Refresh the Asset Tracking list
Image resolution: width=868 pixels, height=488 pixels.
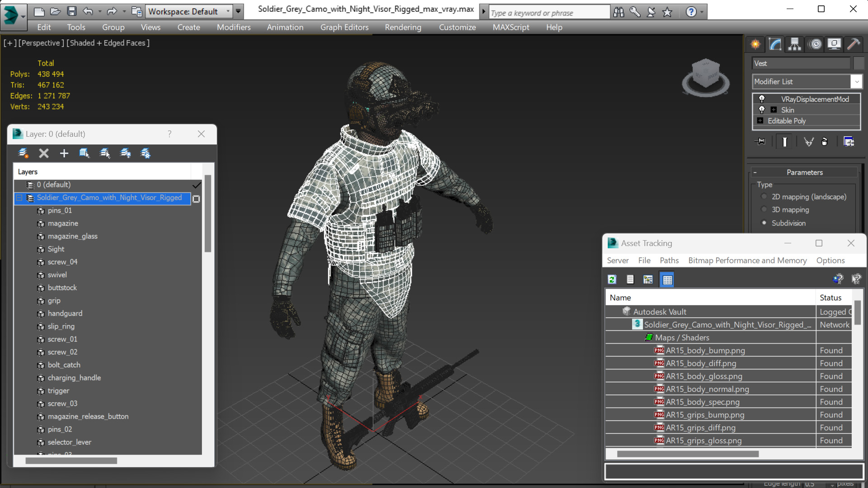click(x=612, y=279)
